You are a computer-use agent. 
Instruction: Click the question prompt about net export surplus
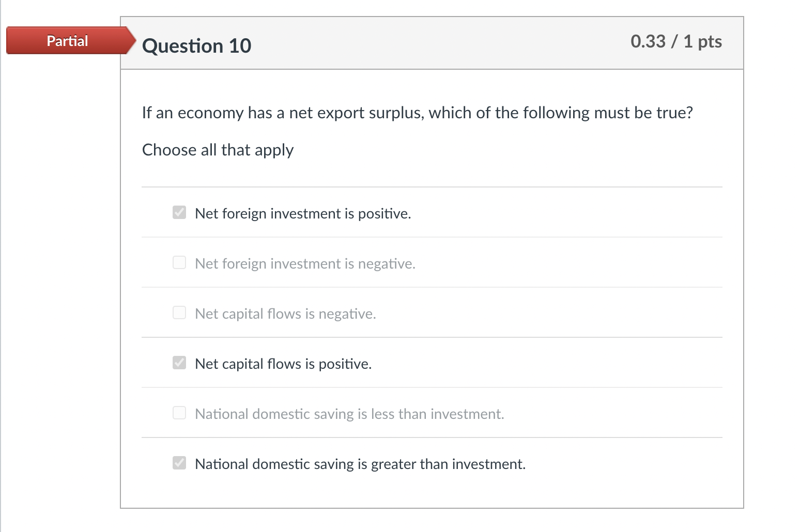(418, 113)
